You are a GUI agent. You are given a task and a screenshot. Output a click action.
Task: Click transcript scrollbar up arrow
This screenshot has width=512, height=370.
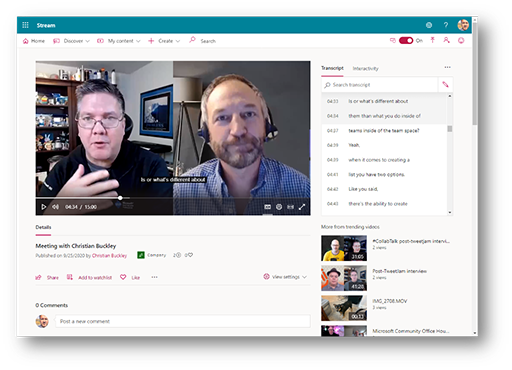[450, 96]
